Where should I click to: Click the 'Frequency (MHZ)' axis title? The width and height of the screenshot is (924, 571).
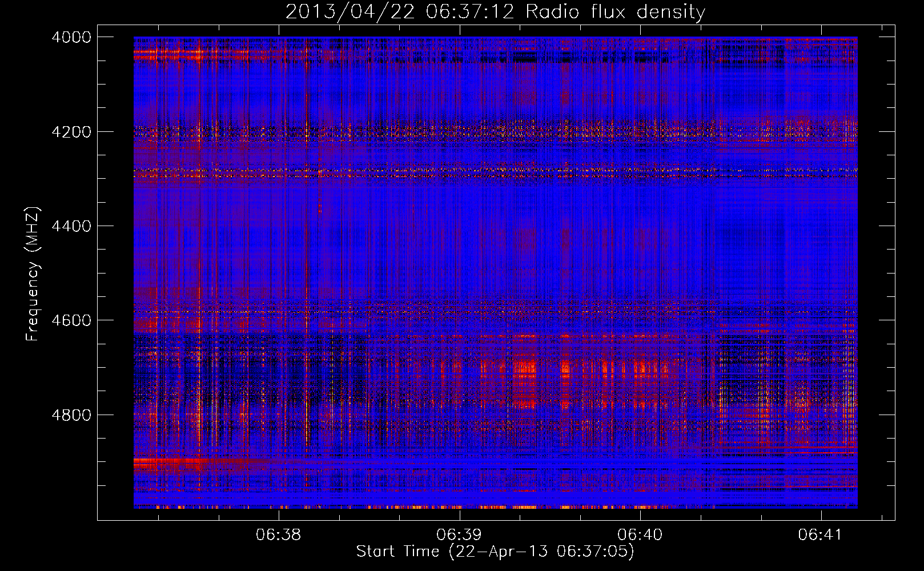click(34, 274)
